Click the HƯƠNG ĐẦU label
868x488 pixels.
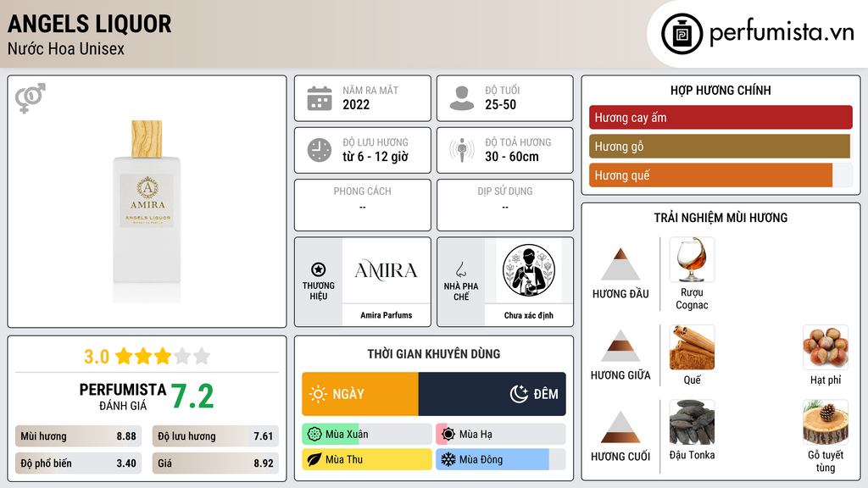(620, 294)
